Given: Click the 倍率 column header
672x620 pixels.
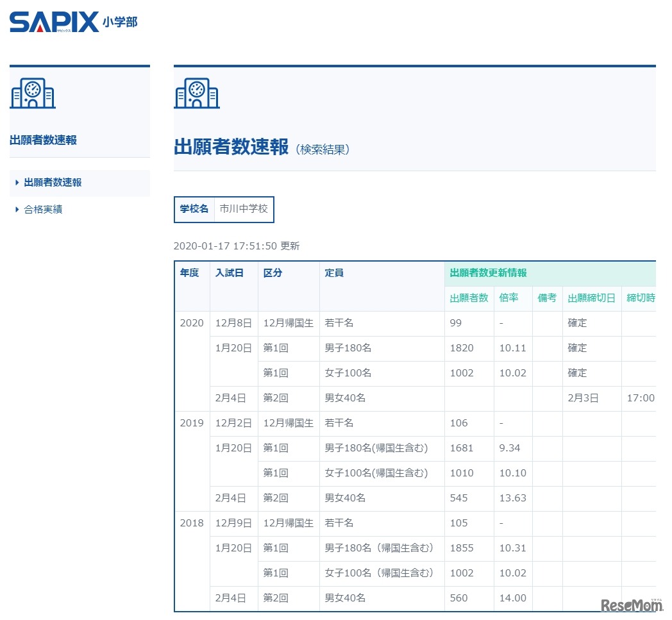Looking at the screenshot, I should click(509, 298).
